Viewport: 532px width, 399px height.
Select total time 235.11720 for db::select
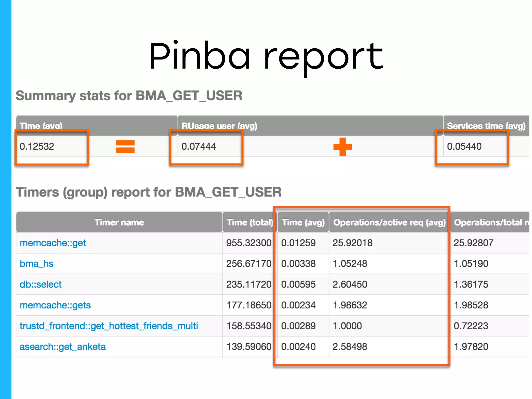(249, 284)
